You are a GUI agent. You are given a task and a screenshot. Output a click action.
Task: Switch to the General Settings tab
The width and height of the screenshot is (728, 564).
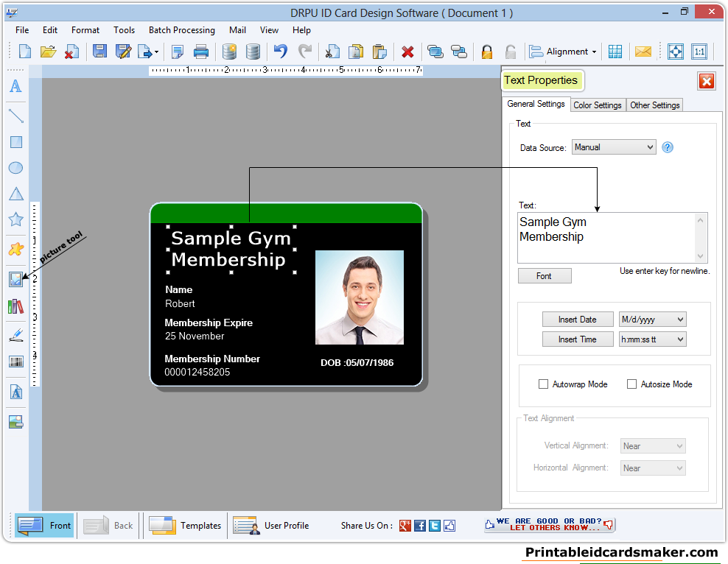(536, 104)
